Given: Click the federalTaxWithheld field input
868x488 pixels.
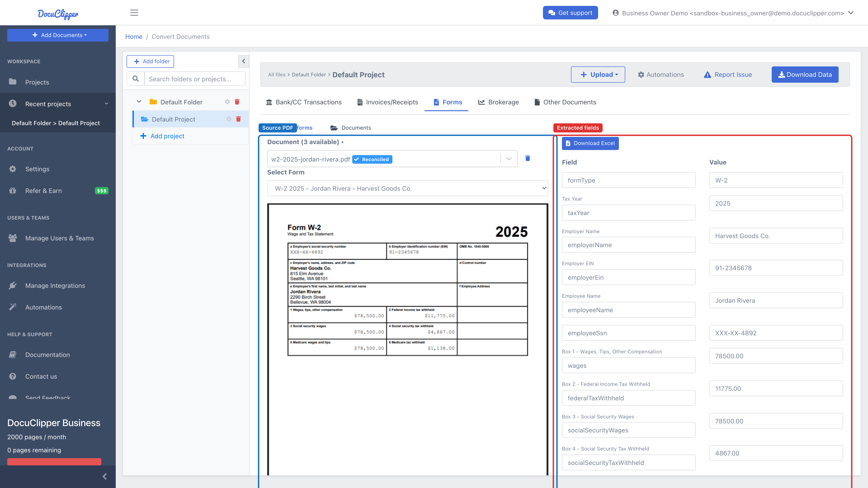Looking at the screenshot, I should [x=629, y=398].
